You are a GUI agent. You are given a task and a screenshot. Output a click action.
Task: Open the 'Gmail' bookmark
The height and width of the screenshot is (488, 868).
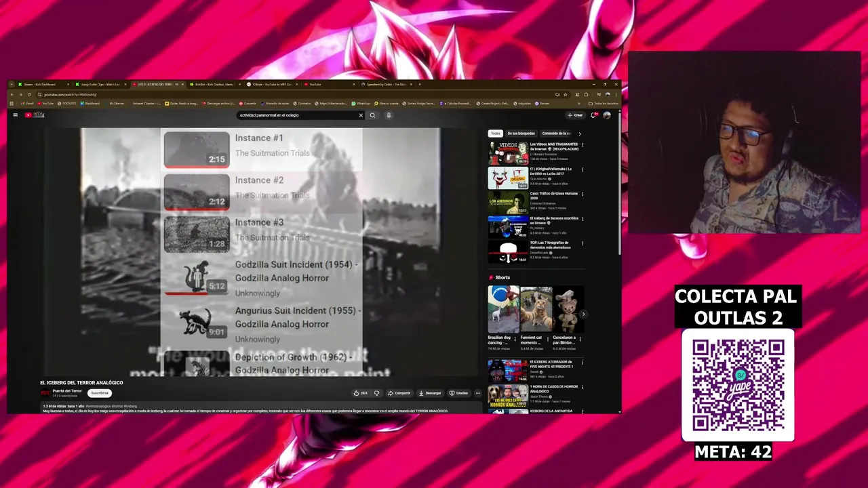coord(28,103)
